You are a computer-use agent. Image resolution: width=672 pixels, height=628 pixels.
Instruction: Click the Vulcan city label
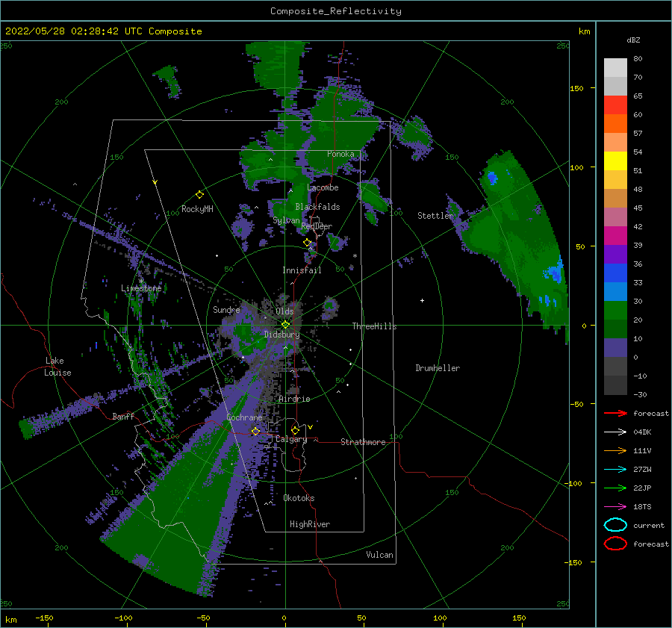pos(379,554)
